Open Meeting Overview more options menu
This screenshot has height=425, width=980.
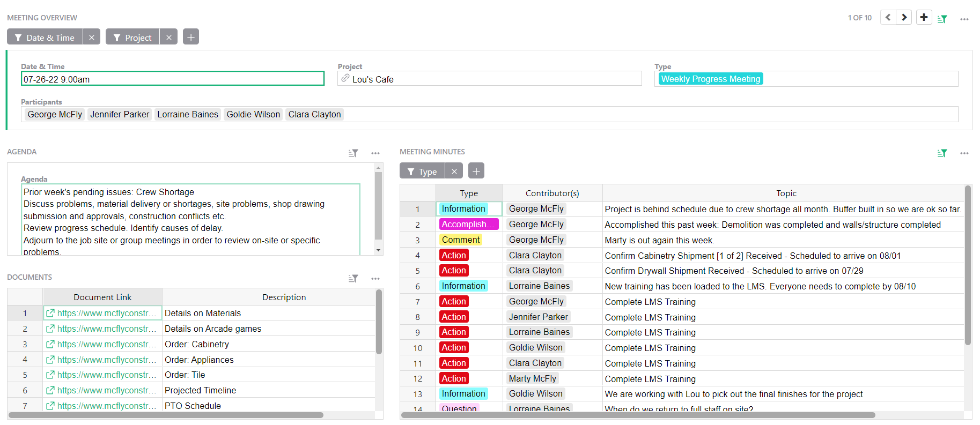click(x=964, y=19)
